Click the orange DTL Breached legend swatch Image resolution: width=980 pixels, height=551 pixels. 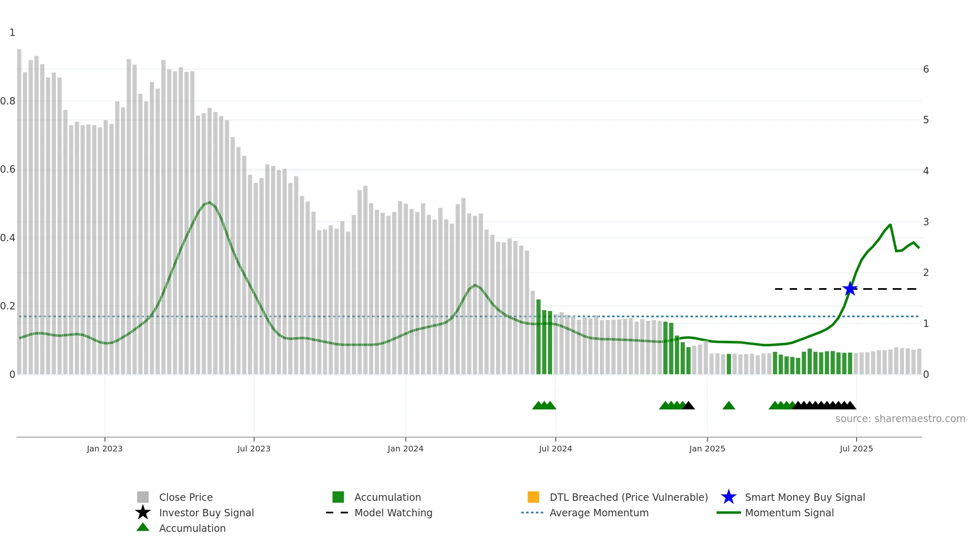533,497
